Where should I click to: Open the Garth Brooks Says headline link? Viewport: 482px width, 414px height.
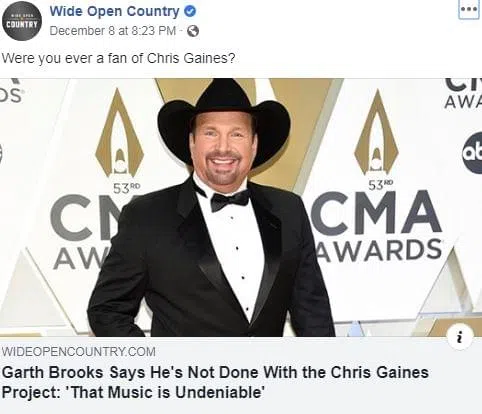215,382
